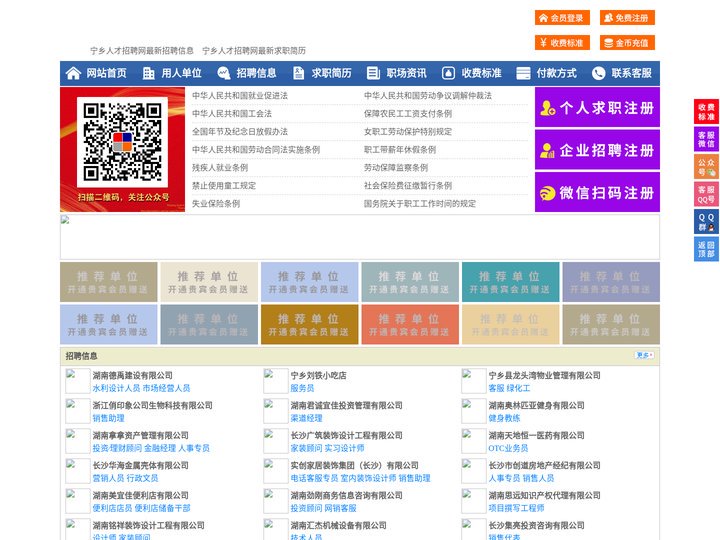The width and height of the screenshot is (720, 540).
Task: Click the khaki first 推荐单位 banner
Action: click(108, 282)
